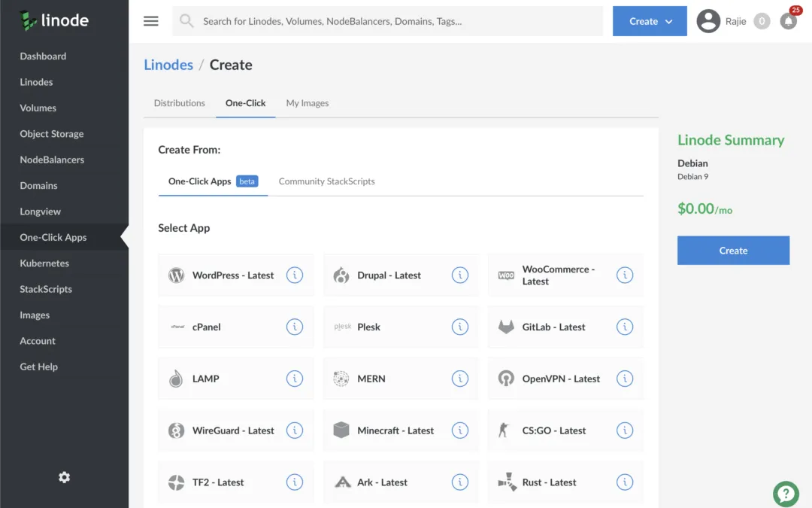Open the info tooltip for WooCommerce - Latest
The height and width of the screenshot is (508, 812).
(x=625, y=275)
